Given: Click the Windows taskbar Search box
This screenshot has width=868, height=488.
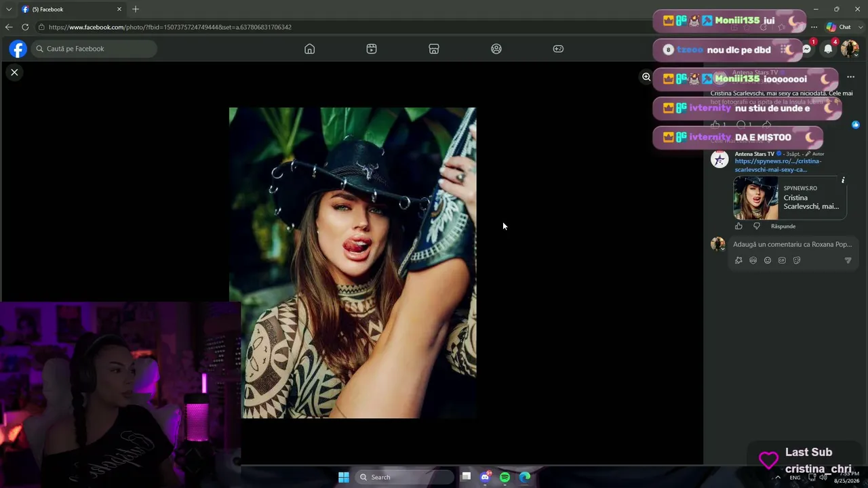Looking at the screenshot, I should [x=405, y=477].
